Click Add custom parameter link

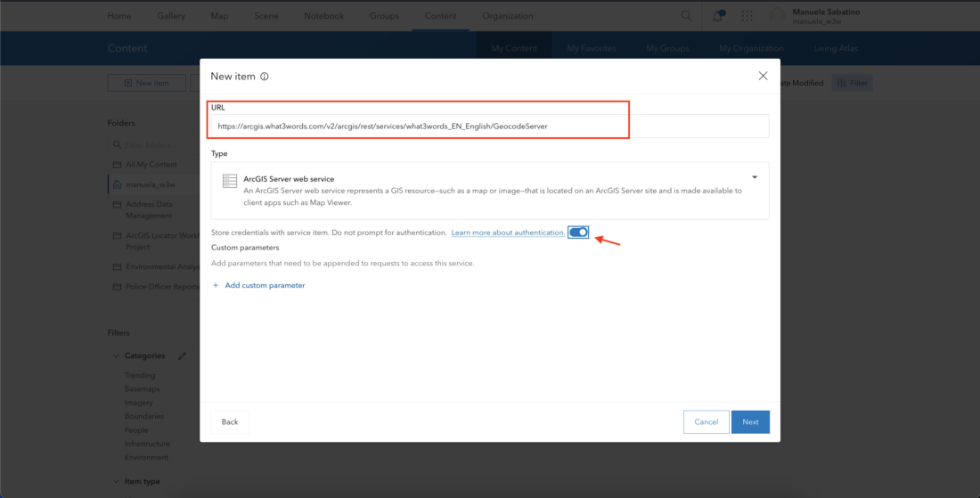click(x=265, y=285)
